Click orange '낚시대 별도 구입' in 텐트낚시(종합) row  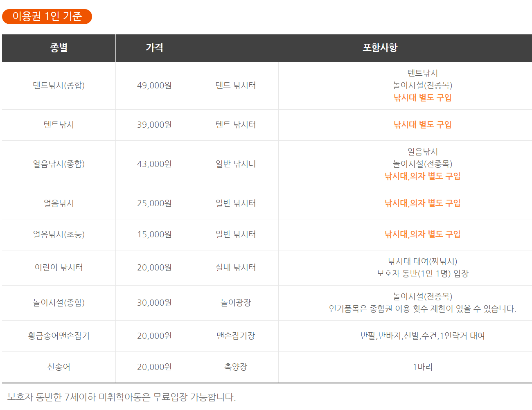(423, 98)
